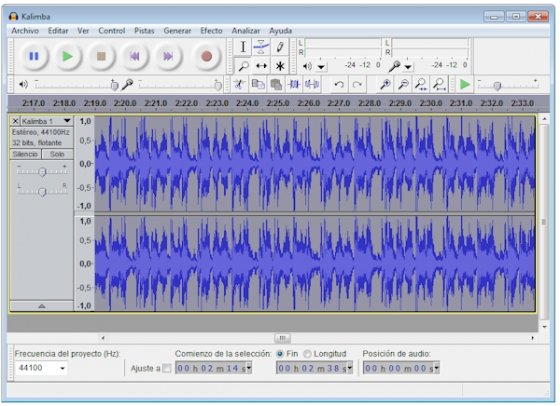Image resolution: width=560 pixels, height=406 pixels.
Task: Click the Zoom Out magnifier icon
Action: (x=403, y=84)
